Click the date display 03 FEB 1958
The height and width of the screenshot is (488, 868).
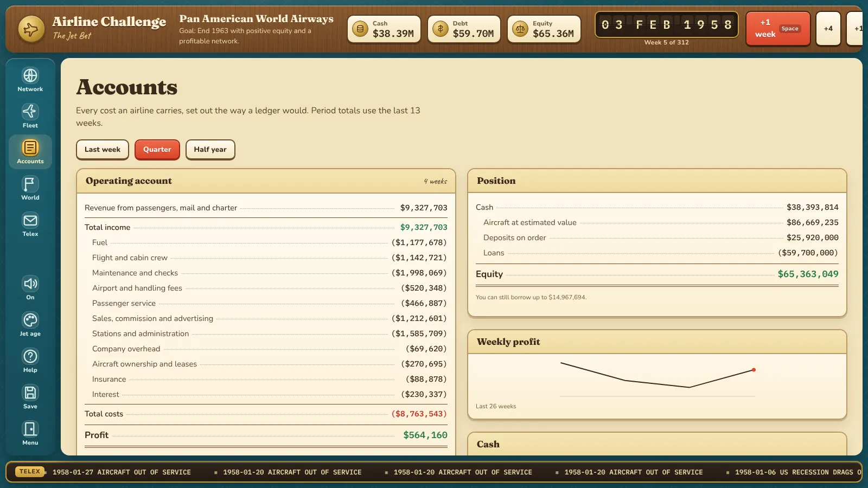(x=667, y=25)
